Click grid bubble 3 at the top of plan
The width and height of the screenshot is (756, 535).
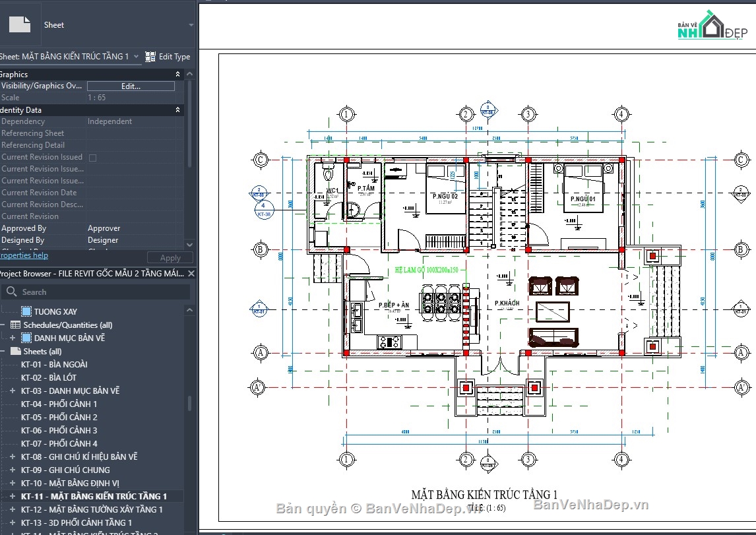[528, 115]
